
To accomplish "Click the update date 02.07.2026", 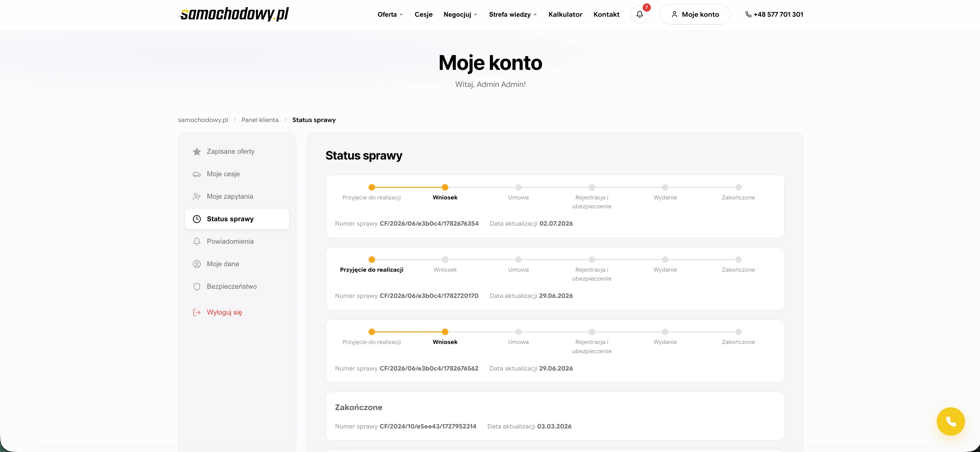I will click(x=556, y=223).
